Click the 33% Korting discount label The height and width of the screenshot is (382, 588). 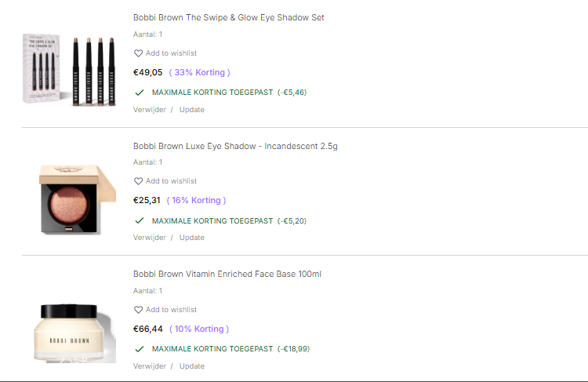pyautogui.click(x=199, y=72)
